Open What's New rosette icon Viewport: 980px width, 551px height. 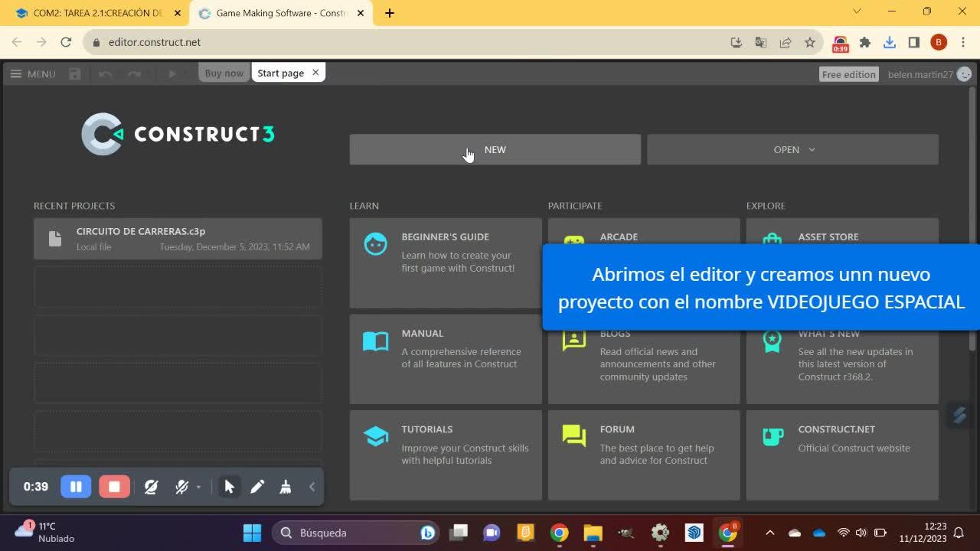(772, 341)
